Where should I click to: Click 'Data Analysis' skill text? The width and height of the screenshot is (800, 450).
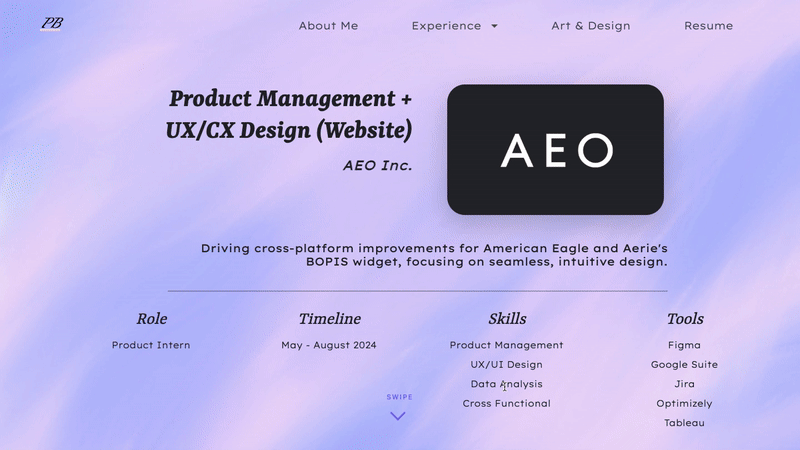pyautogui.click(x=506, y=384)
